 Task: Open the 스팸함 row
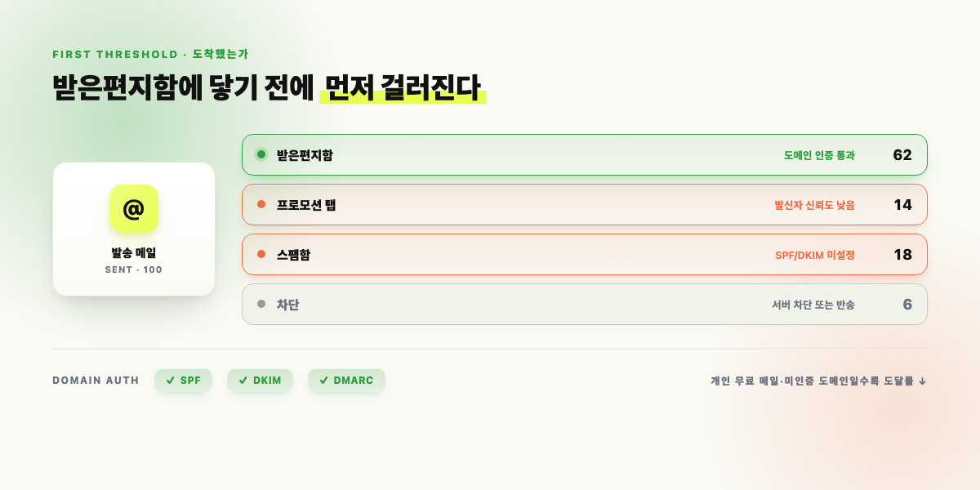[x=585, y=254]
